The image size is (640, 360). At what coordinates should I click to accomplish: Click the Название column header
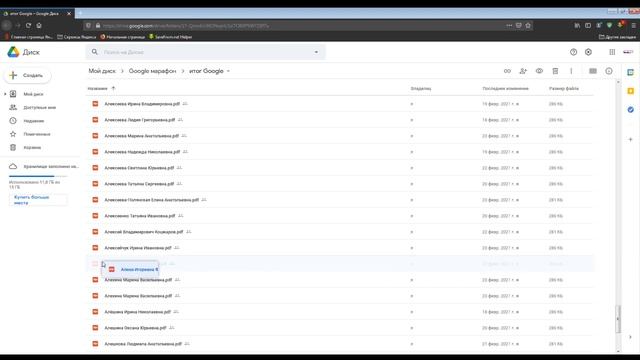point(97,88)
